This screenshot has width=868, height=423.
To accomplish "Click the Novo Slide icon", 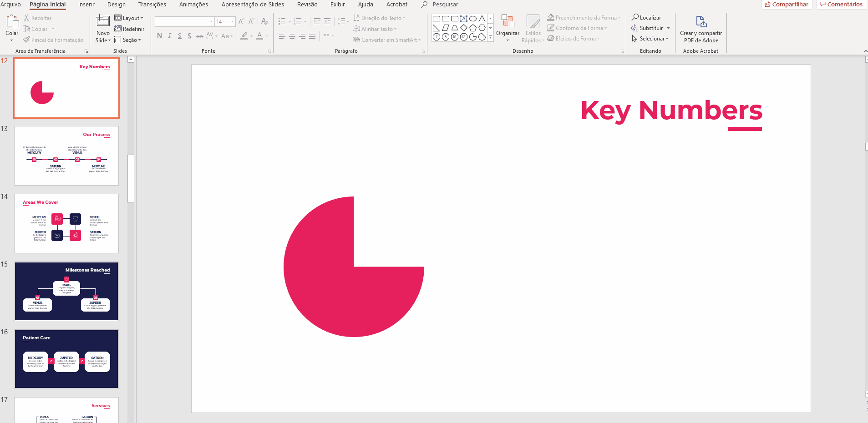I will click(103, 21).
